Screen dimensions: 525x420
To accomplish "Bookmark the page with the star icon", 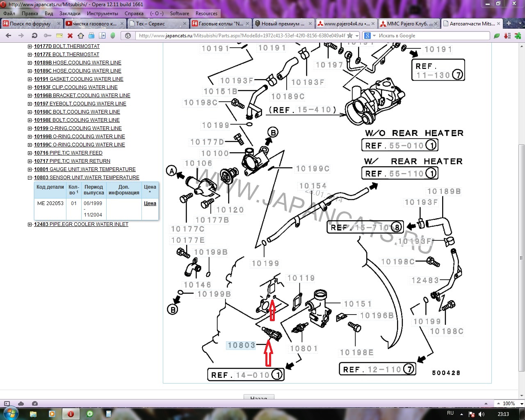I will tap(350, 36).
